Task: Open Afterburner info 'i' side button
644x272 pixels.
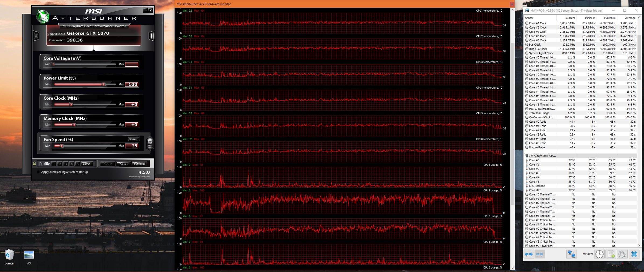Action: [152, 36]
